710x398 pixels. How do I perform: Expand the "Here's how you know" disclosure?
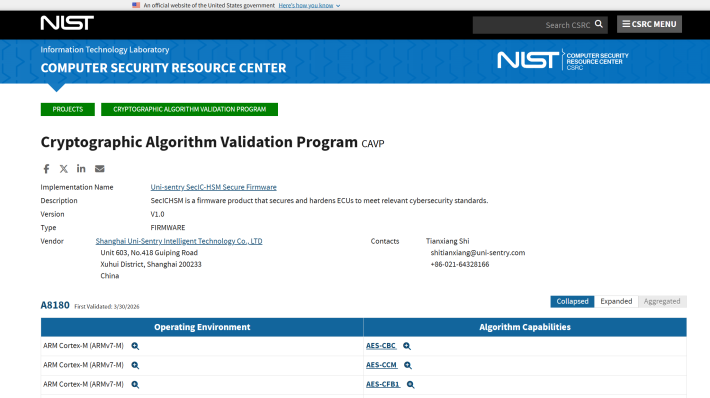(309, 5)
